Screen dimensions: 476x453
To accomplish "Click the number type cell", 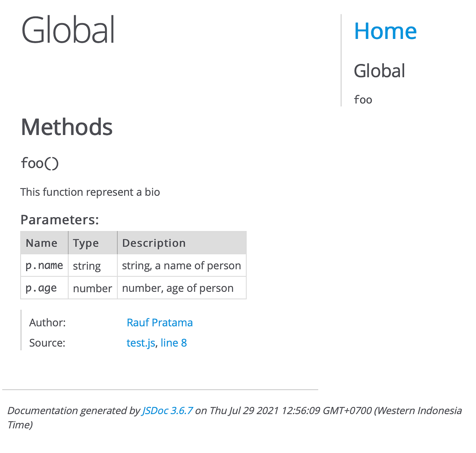I will (x=93, y=288).
